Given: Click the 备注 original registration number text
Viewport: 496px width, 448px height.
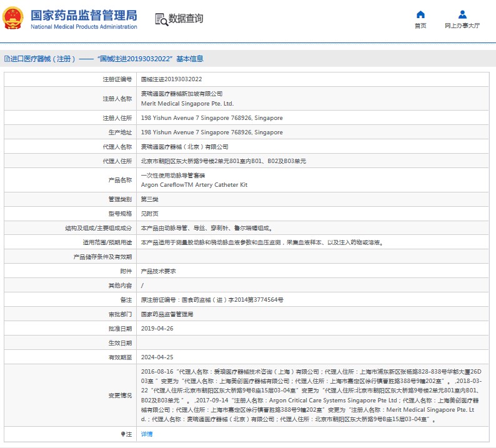Looking at the screenshot, I should 212,300.
